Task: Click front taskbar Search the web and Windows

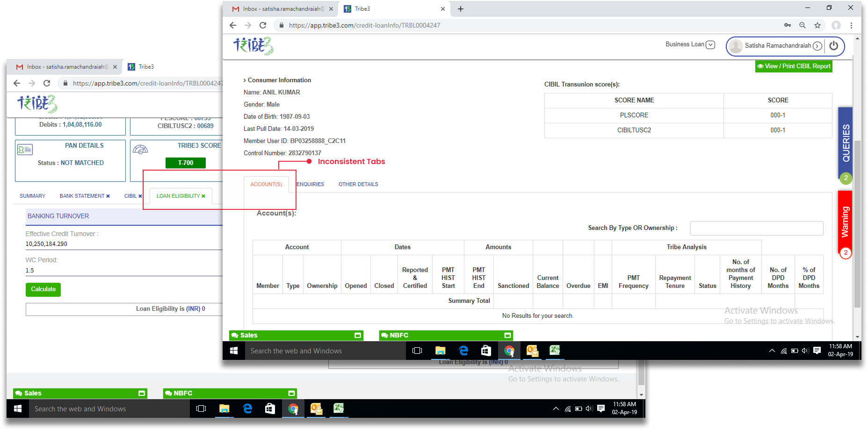Action: tap(325, 351)
